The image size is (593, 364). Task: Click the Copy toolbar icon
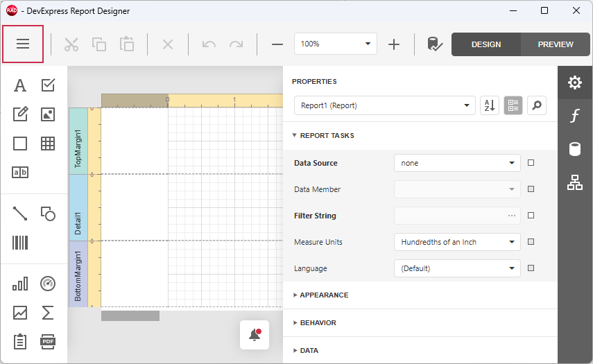click(99, 44)
